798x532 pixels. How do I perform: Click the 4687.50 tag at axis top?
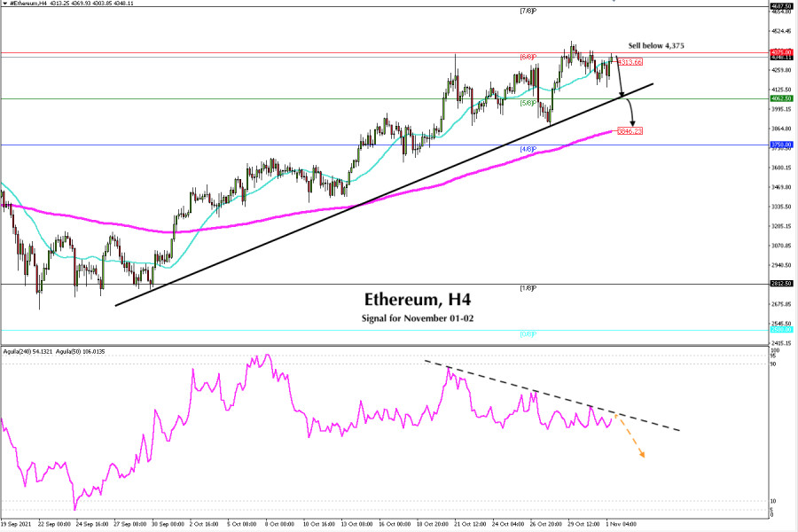781,6
